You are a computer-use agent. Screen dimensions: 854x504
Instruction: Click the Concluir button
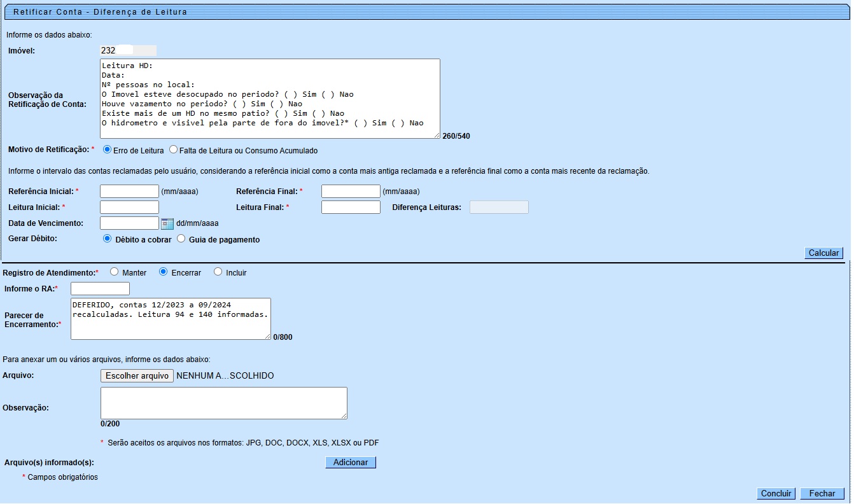(x=776, y=493)
